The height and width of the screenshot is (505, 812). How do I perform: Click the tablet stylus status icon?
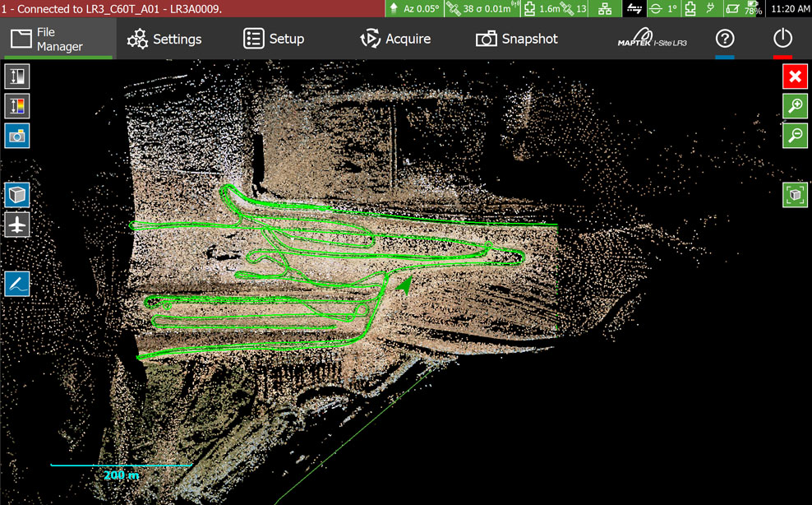click(x=732, y=8)
